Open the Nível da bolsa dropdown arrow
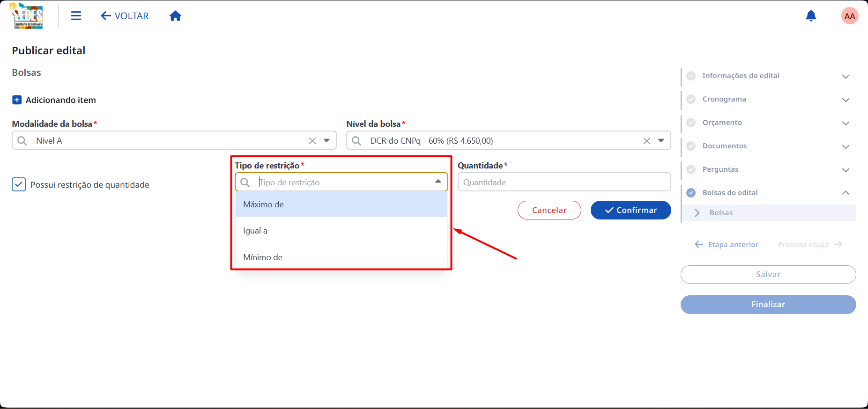This screenshot has width=868, height=409. point(661,141)
